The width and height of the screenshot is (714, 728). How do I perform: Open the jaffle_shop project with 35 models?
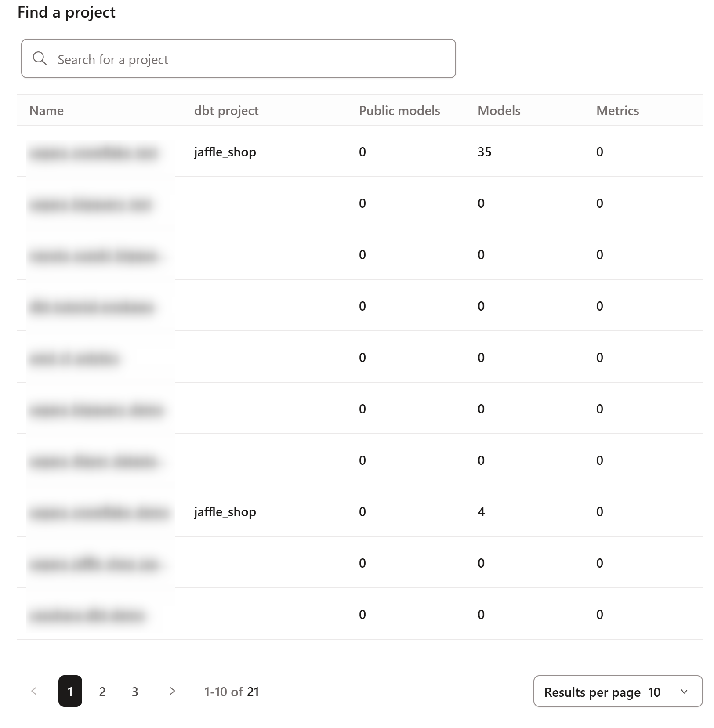(x=225, y=152)
